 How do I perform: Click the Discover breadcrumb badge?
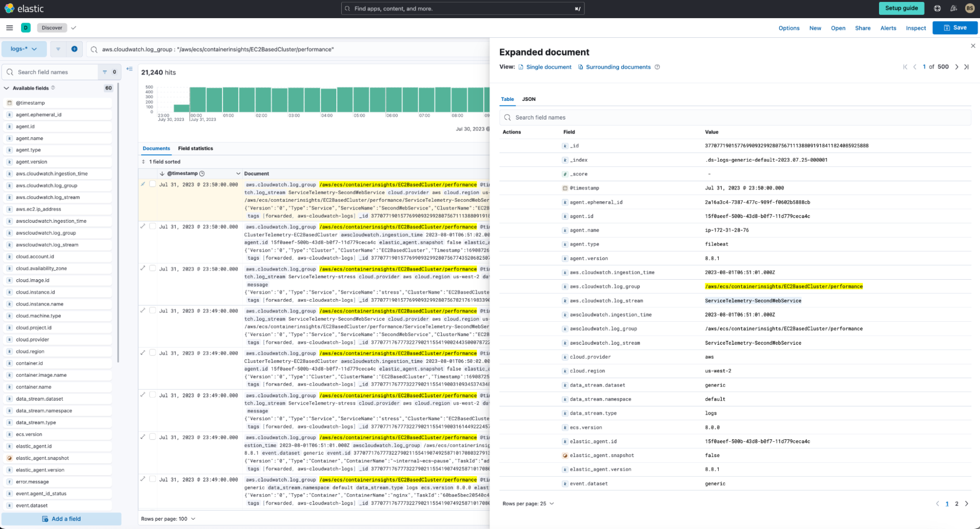click(52, 28)
